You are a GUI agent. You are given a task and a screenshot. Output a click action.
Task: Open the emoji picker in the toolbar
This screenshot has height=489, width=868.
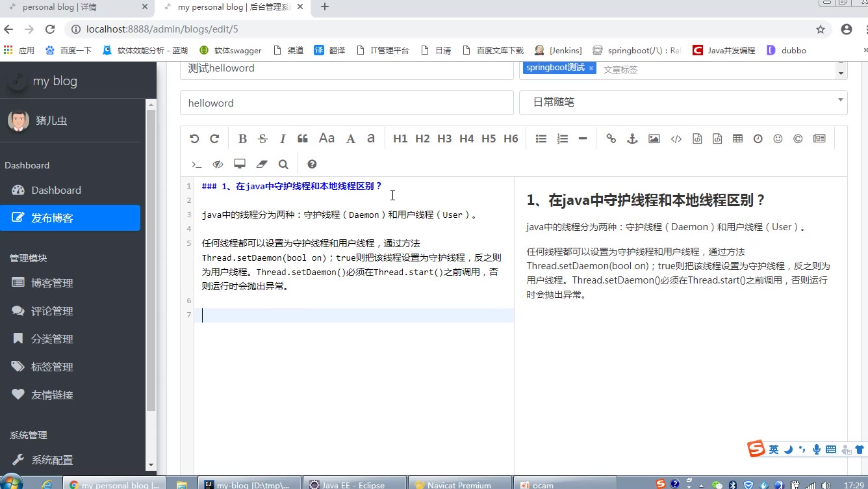778,139
